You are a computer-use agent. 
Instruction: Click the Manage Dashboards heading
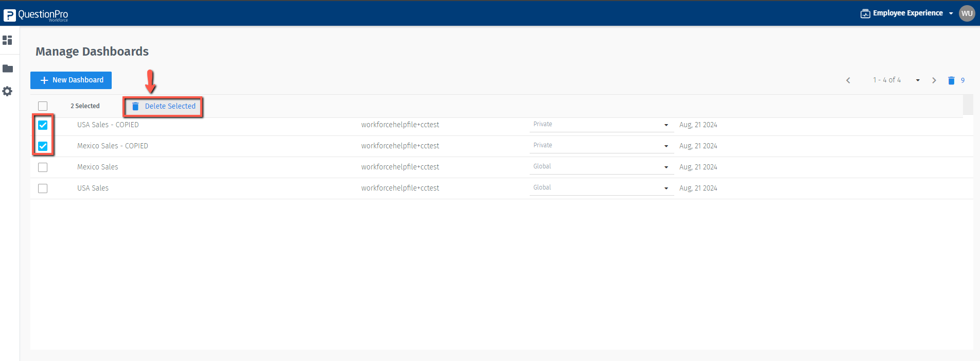click(92, 51)
